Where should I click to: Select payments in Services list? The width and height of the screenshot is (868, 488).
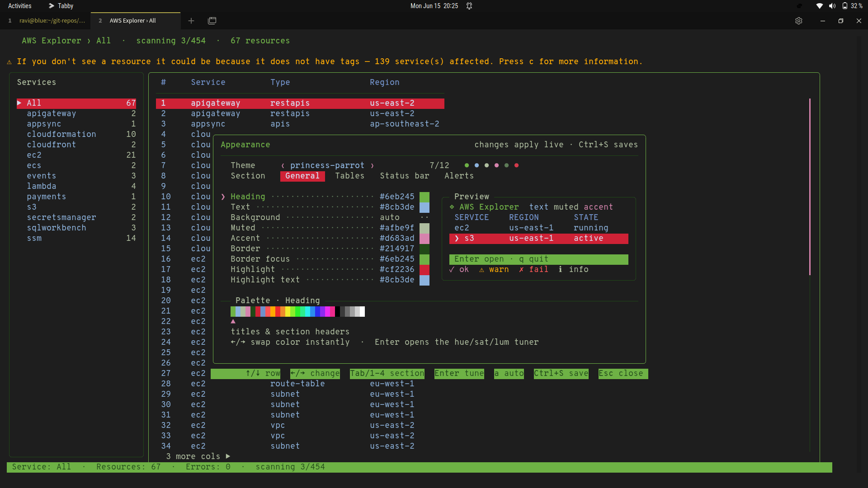[x=76, y=197]
